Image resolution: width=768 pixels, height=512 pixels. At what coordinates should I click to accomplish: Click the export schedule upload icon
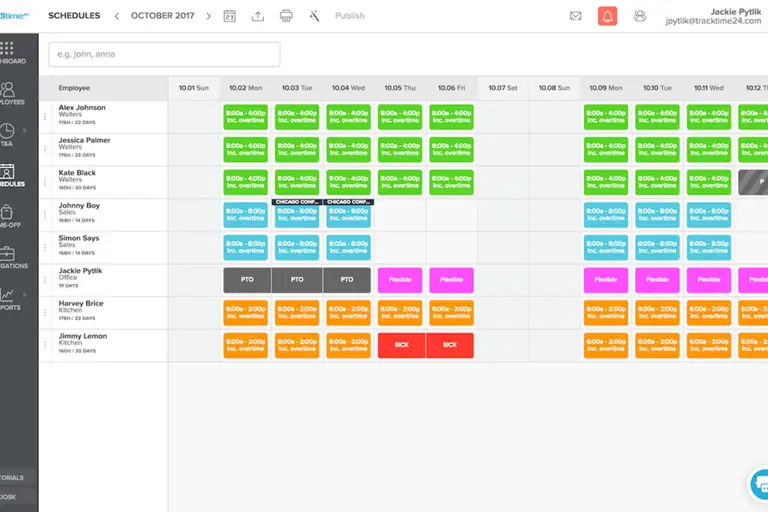(258, 16)
